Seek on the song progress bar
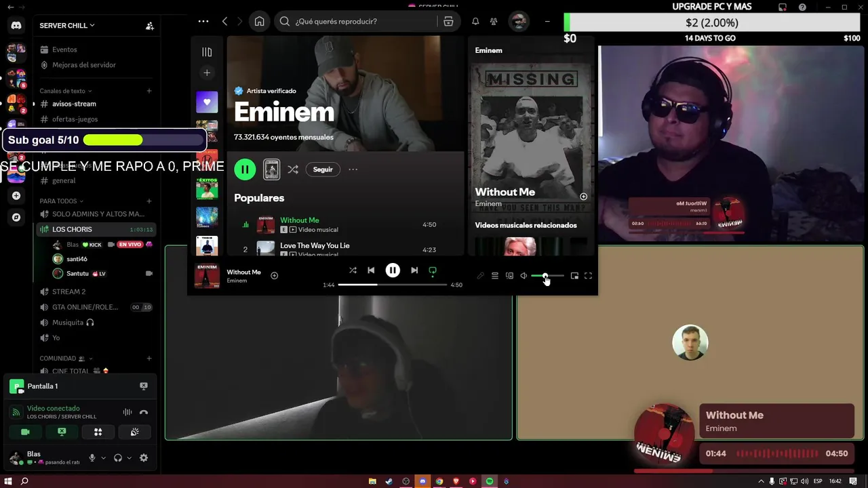The width and height of the screenshot is (868, 488). [393, 285]
